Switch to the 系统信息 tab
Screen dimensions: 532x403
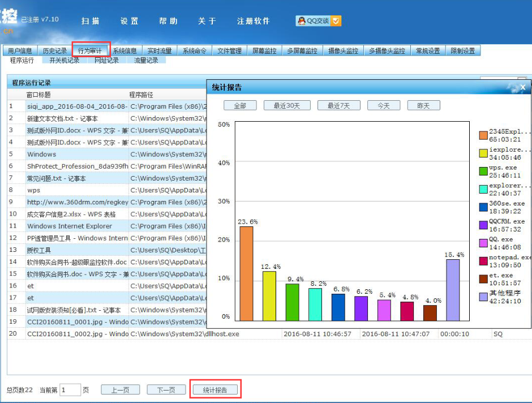pyautogui.click(x=125, y=51)
